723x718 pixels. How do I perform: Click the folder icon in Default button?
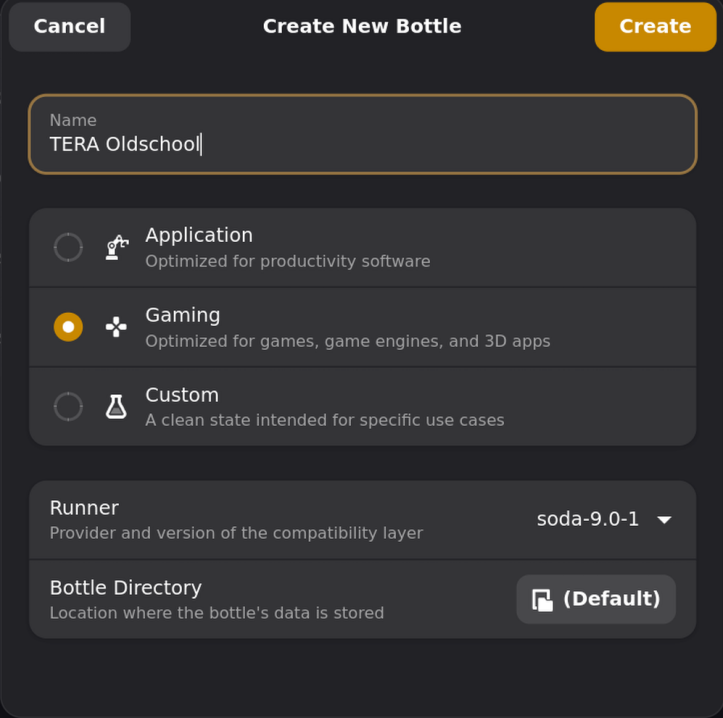[x=542, y=600]
